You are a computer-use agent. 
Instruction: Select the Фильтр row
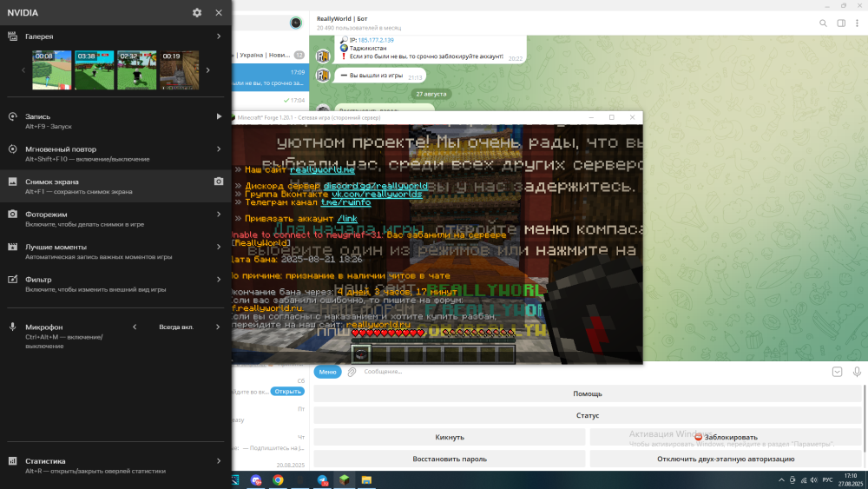(115, 284)
